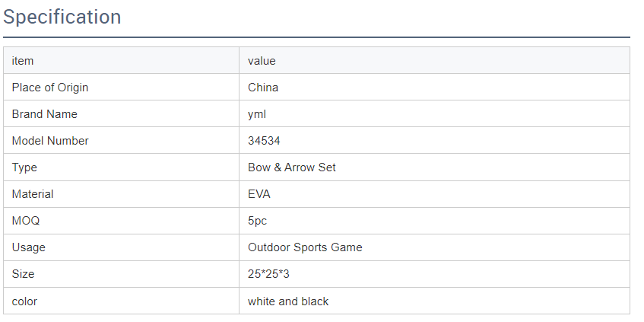
Task: Click the 'value' column header
Action: tap(262, 60)
